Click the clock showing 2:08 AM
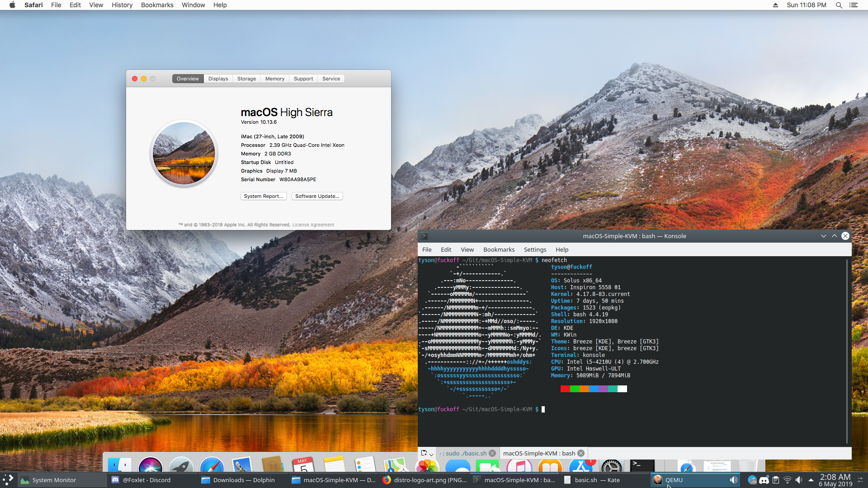Image resolution: width=868 pixels, height=488 pixels. click(x=835, y=480)
